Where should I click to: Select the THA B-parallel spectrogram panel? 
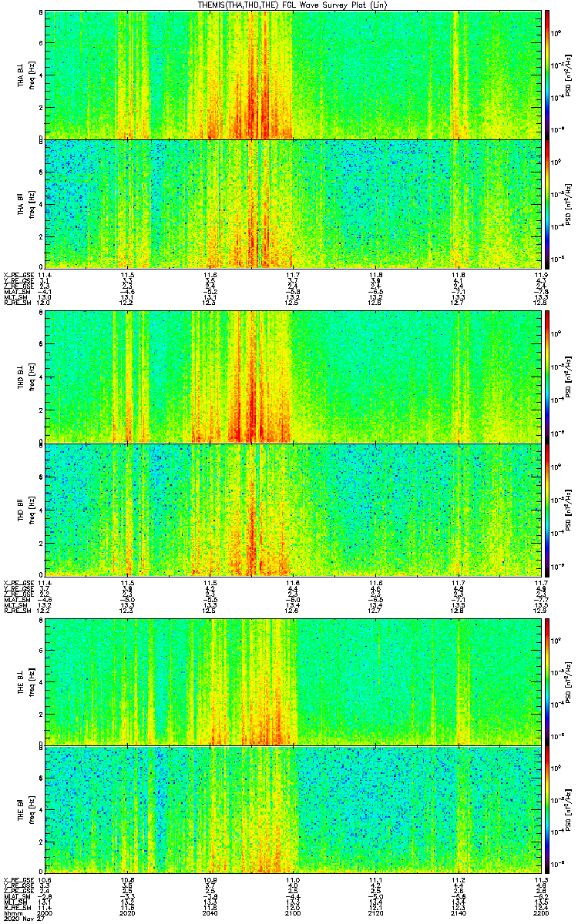(x=293, y=203)
